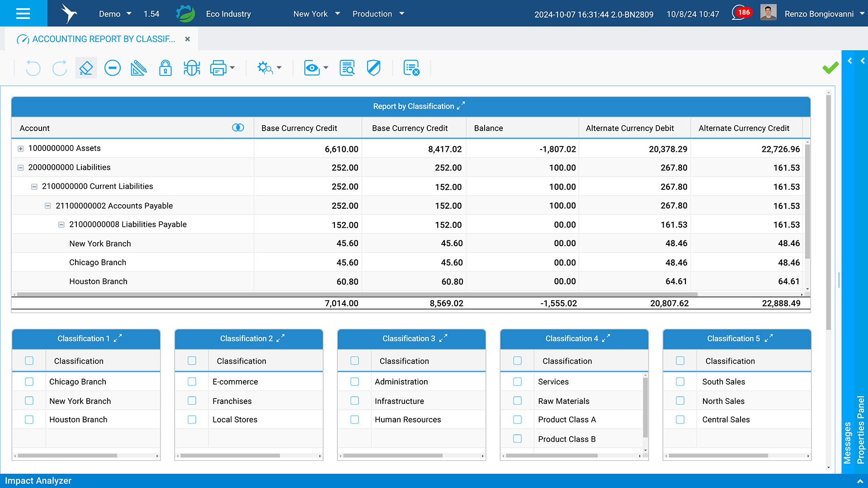Click the report's horizontal scrollbar
This screenshot has width=868, height=488.
click(357, 294)
